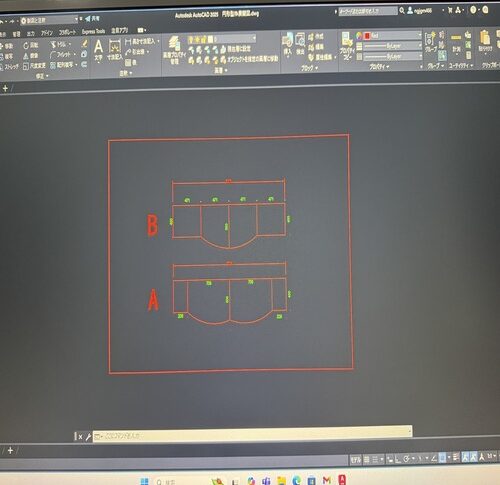Expand the Block (ブロック) panel
Screen dimensions: 500x485
click(x=309, y=68)
